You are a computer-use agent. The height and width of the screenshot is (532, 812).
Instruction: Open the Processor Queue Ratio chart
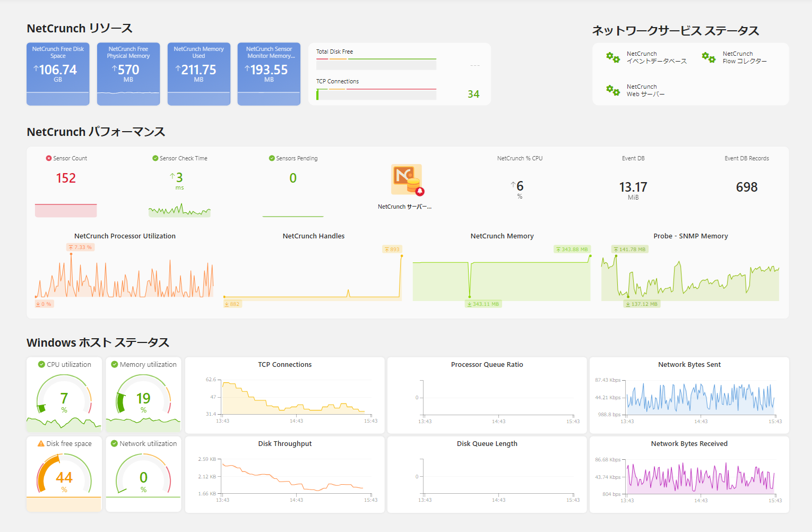(x=487, y=395)
